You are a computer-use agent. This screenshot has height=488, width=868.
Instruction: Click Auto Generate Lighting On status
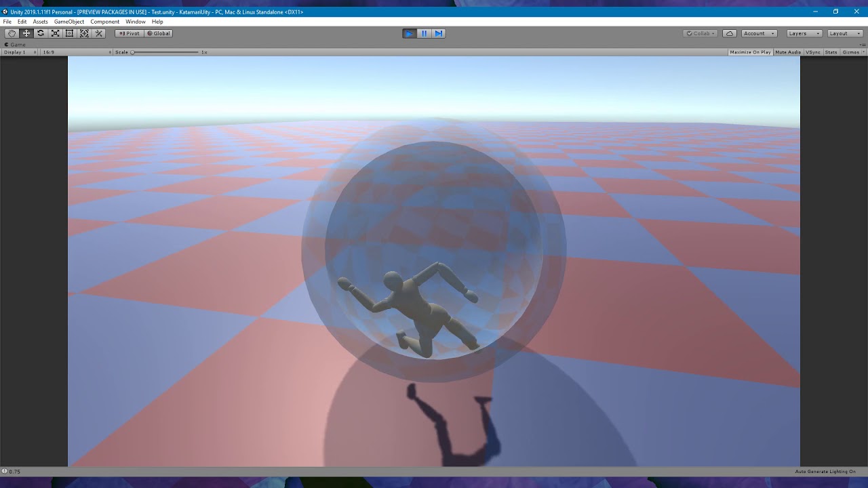[825, 471]
